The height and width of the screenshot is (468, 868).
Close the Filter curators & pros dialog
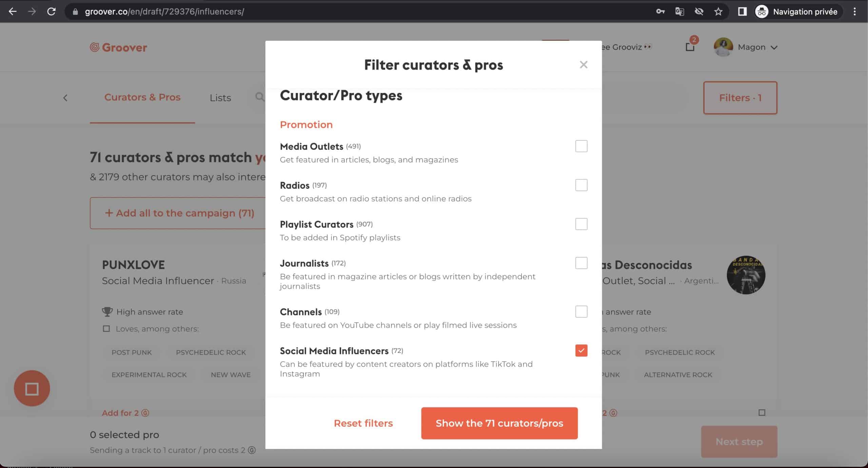pyautogui.click(x=584, y=64)
